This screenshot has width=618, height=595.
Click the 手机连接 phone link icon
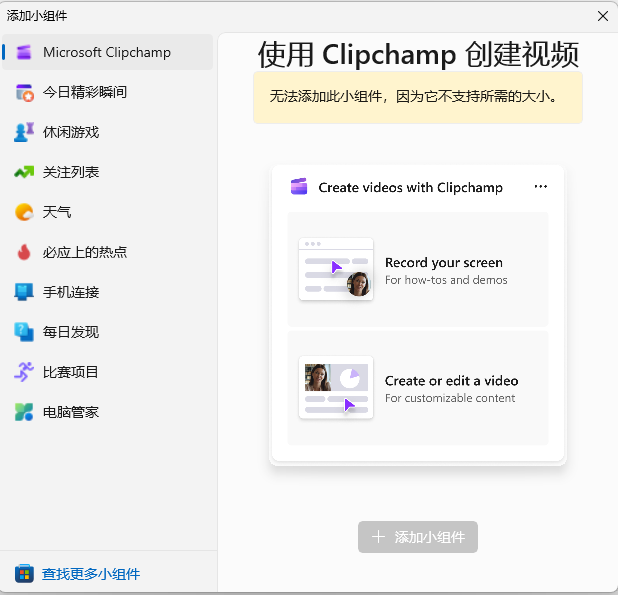(x=24, y=292)
